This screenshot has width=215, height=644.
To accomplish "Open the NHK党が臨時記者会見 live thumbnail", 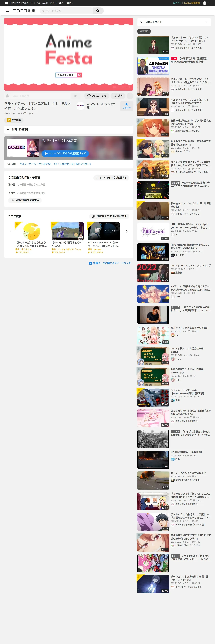I will click(x=153, y=66).
